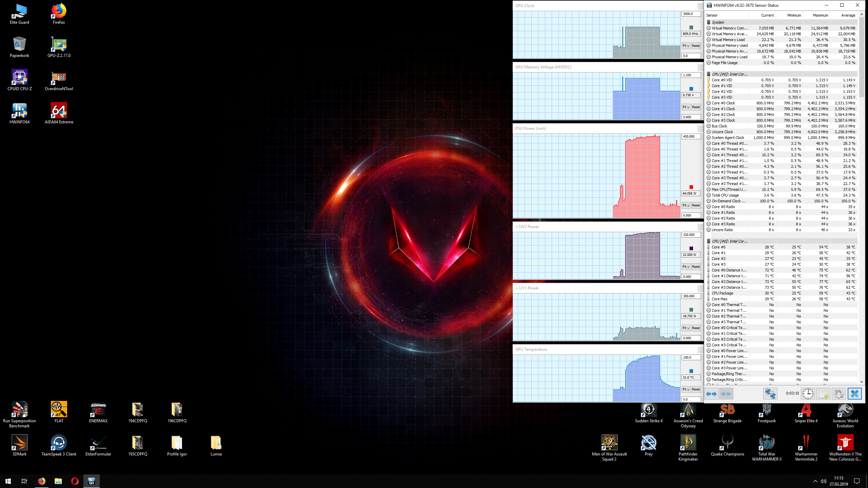Click the Current column header

[x=763, y=15]
